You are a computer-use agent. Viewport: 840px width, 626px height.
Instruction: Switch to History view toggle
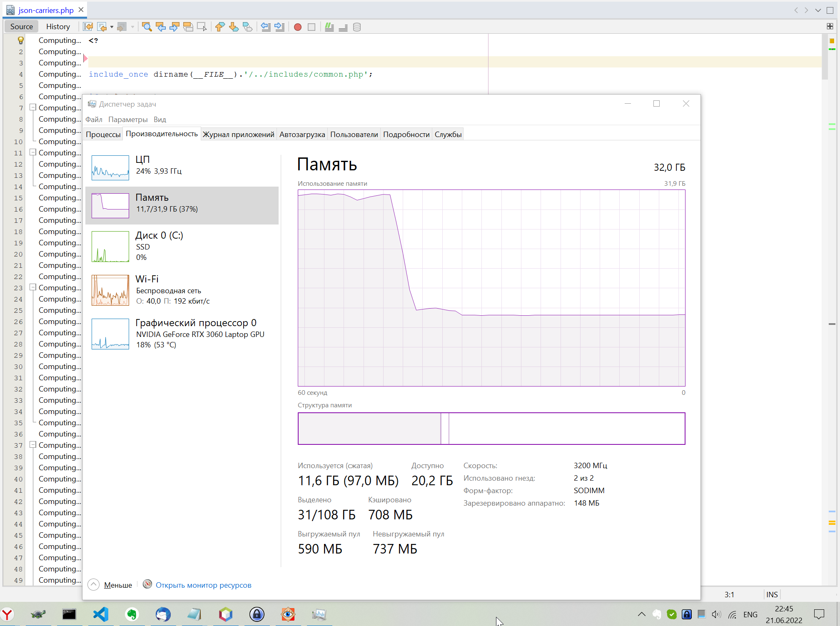[x=58, y=27]
